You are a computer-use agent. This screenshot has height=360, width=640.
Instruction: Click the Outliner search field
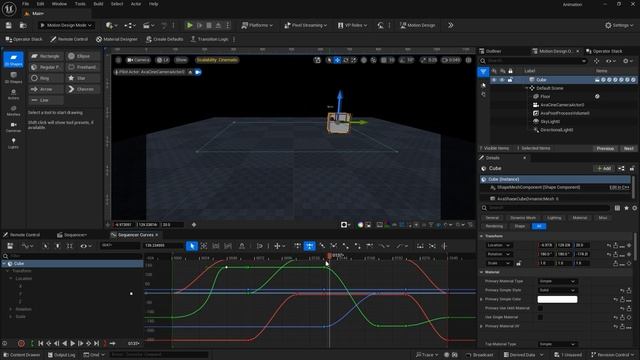(534, 61)
